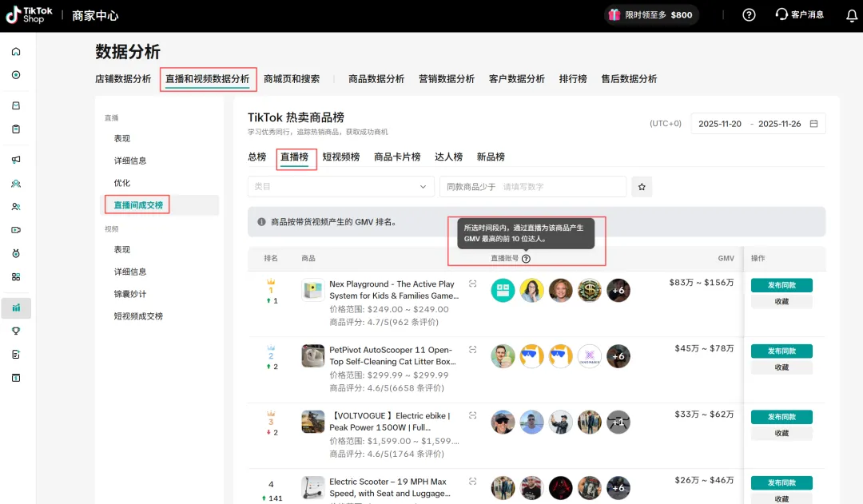Select the data analytics bar chart sidebar icon

pos(16,308)
